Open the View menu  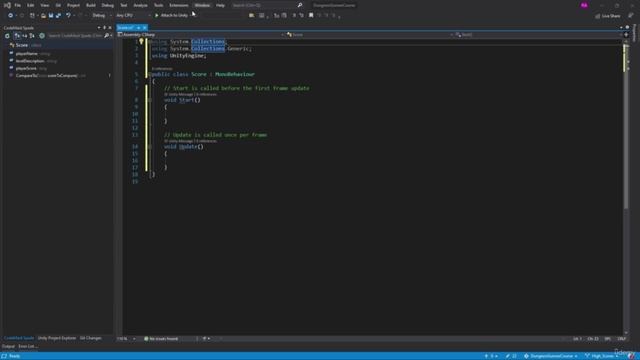click(44, 5)
